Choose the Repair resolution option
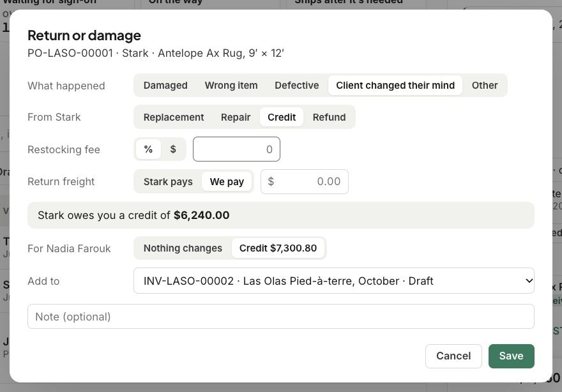 coord(236,117)
